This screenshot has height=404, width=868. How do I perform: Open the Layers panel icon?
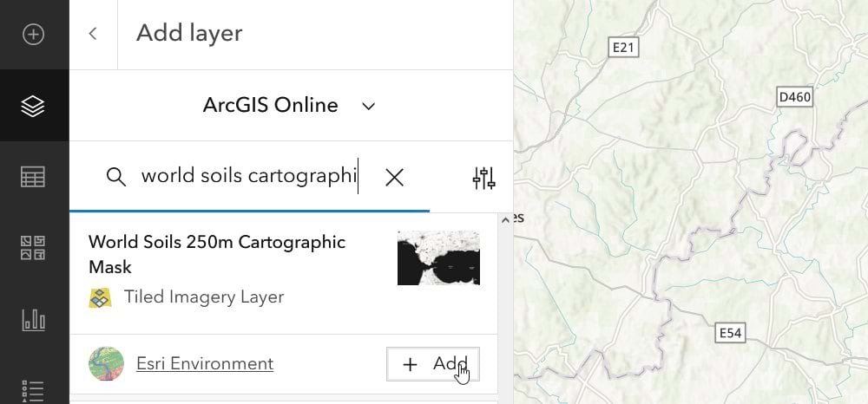[33, 106]
